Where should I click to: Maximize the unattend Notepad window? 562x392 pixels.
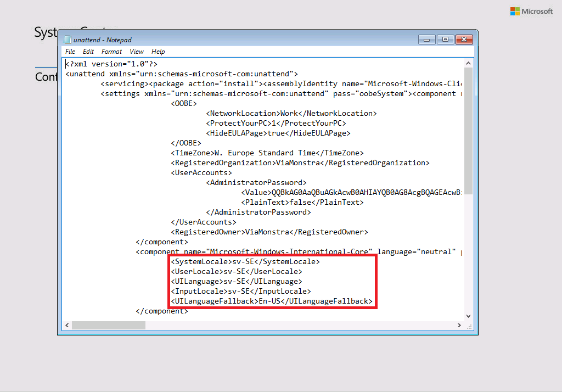coord(445,40)
